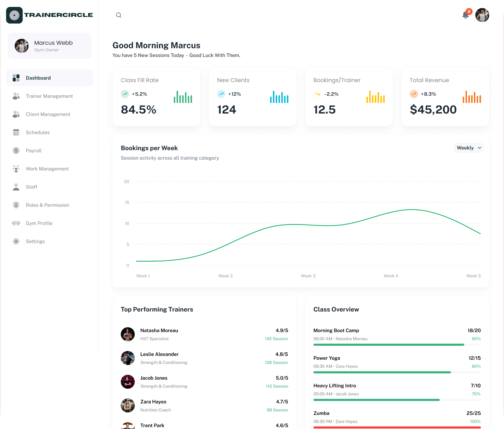
Task: Go to Trainer Management menu item
Action: [50, 96]
